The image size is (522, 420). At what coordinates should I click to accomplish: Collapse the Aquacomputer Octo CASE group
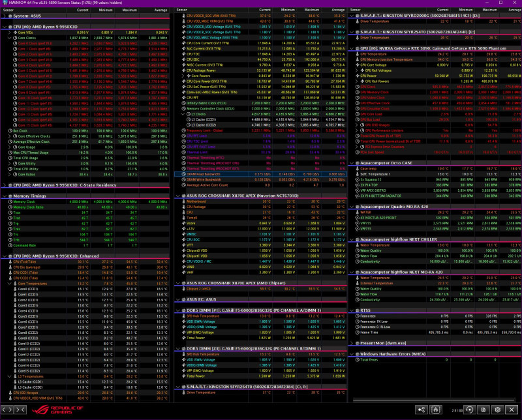352,163
